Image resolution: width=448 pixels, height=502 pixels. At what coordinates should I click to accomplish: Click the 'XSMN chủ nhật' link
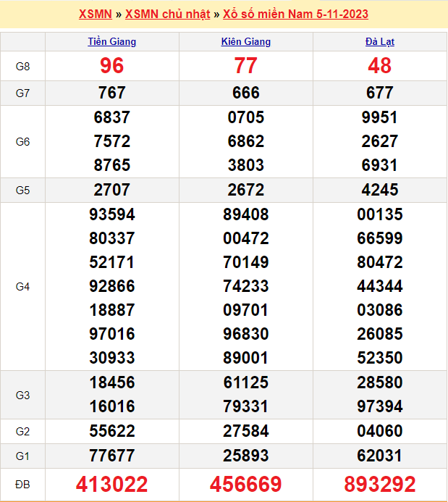167,14
